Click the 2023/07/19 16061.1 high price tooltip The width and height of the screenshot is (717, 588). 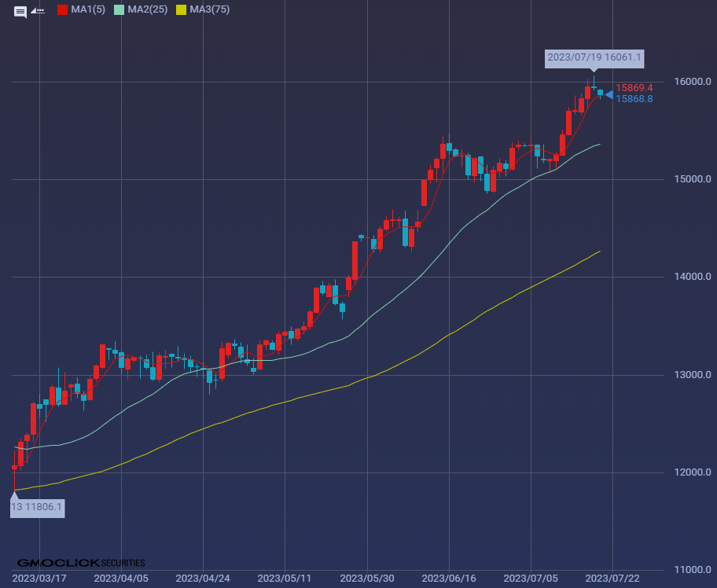click(594, 58)
